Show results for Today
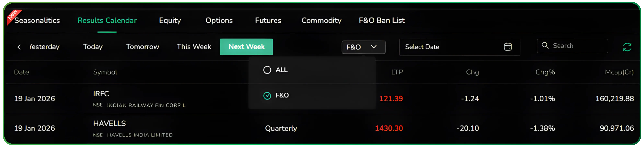Image resolution: width=644 pixels, height=147 pixels. [93, 47]
